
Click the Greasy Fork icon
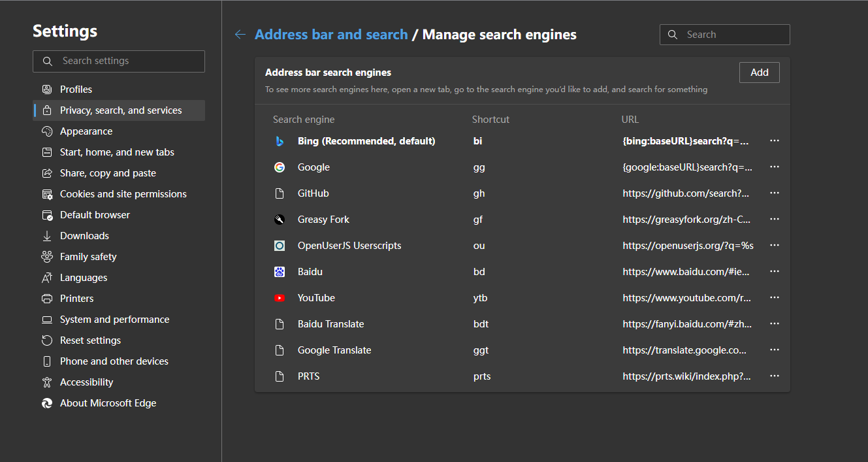[280, 220]
